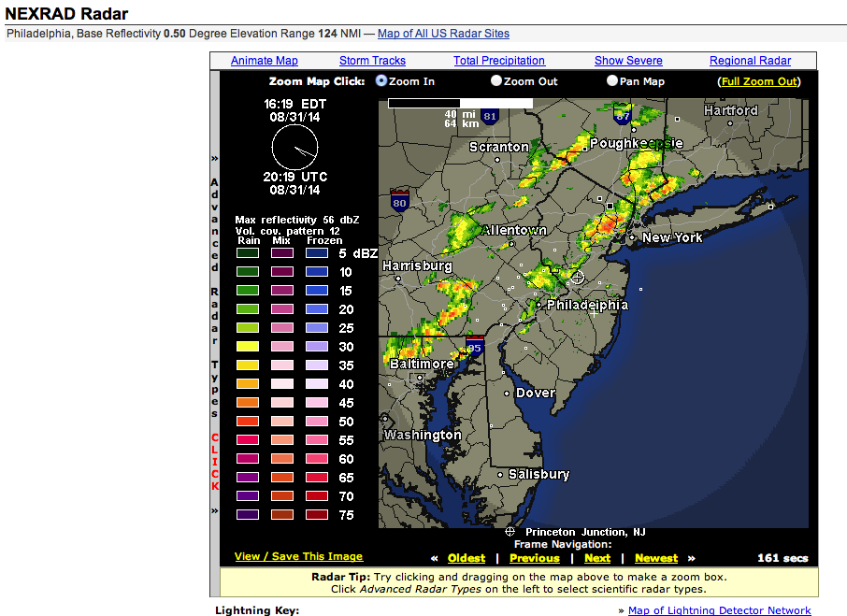847x616 pixels.
Task: Click the Vol. cov. pattern 12 text
Action: point(287,231)
